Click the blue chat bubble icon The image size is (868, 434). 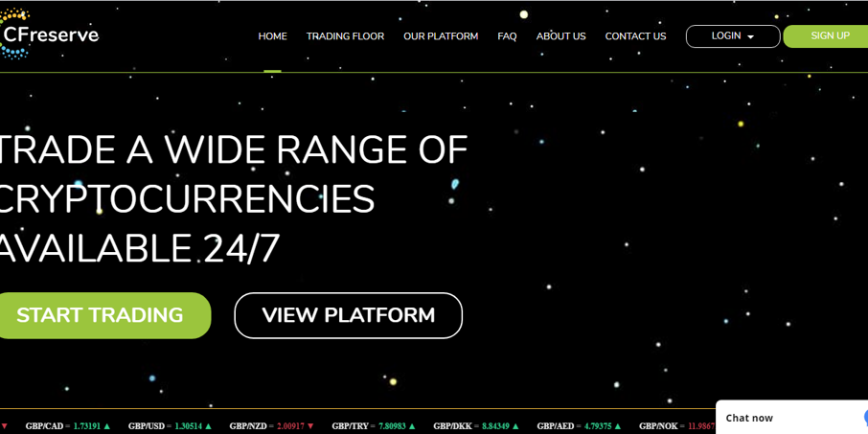coord(864,418)
